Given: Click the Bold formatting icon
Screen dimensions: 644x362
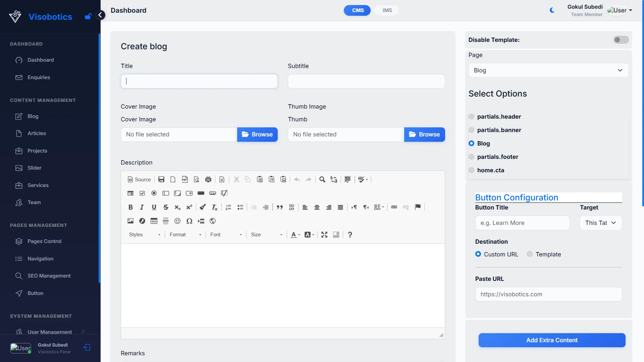Looking at the screenshot, I should tap(130, 207).
